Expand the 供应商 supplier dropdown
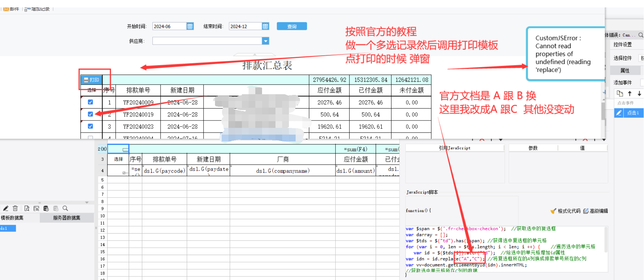Viewport: 644px width, 280px height. [x=265, y=41]
